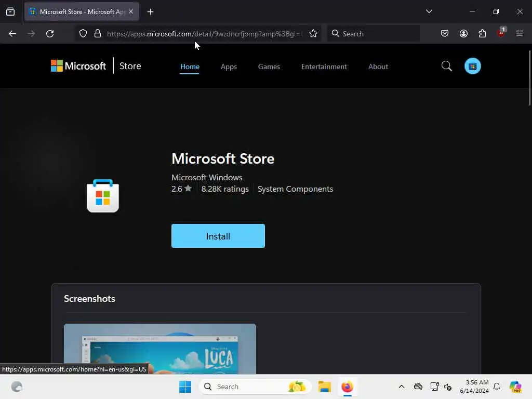The image size is (532, 399).
Task: Launch Copilot preview from taskbar
Action: [515, 387]
